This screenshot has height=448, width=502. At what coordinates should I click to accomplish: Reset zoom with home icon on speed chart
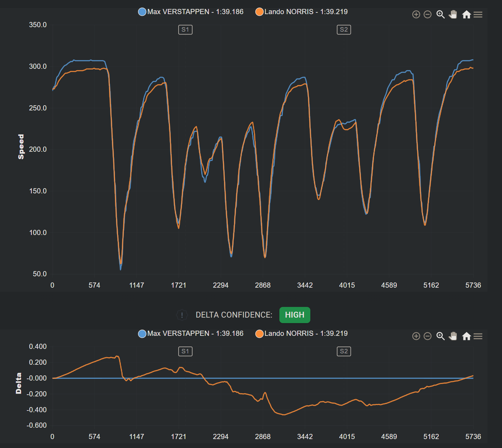(466, 15)
